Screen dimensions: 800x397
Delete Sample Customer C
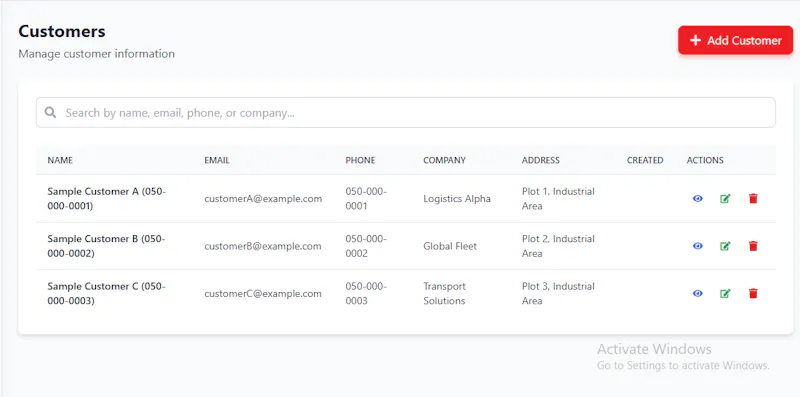pyautogui.click(x=753, y=293)
